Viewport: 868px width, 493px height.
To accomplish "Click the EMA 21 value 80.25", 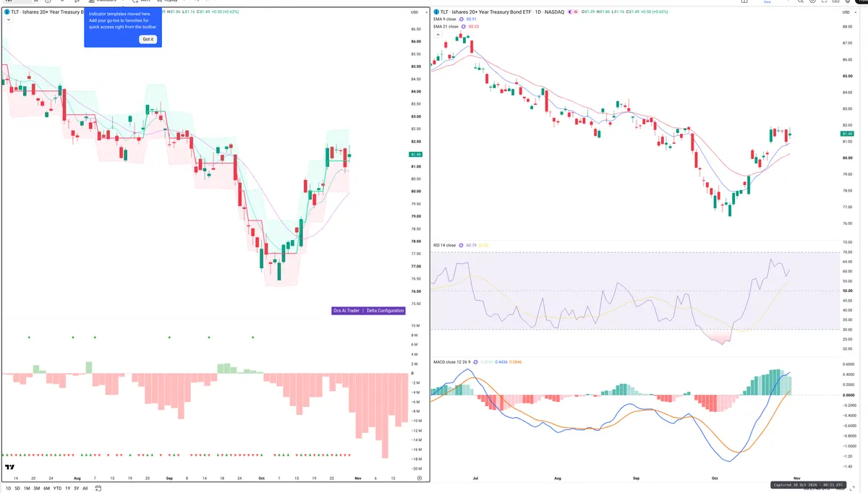I will [475, 27].
